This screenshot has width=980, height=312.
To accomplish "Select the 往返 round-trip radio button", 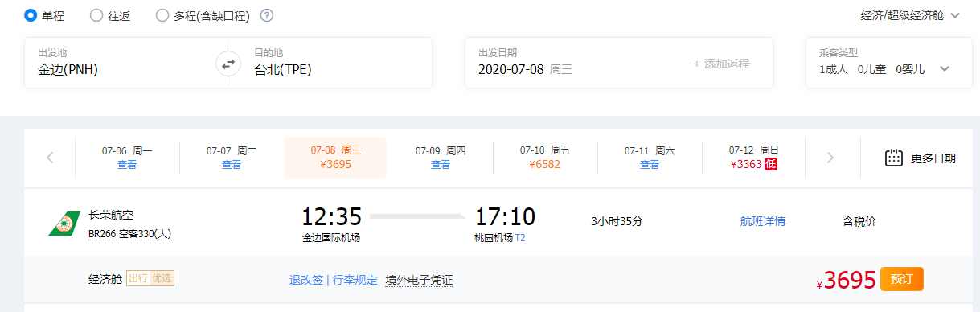I will [x=96, y=15].
